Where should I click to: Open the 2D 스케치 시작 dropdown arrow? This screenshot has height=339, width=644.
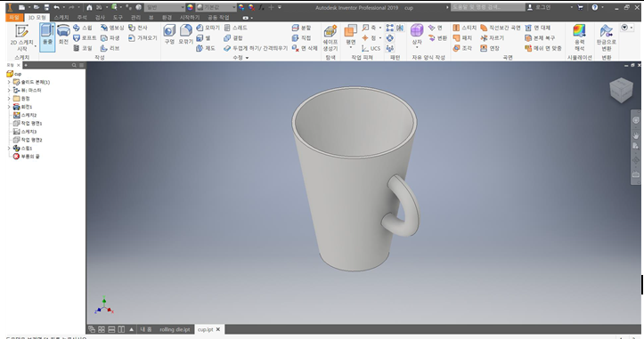pos(36,45)
